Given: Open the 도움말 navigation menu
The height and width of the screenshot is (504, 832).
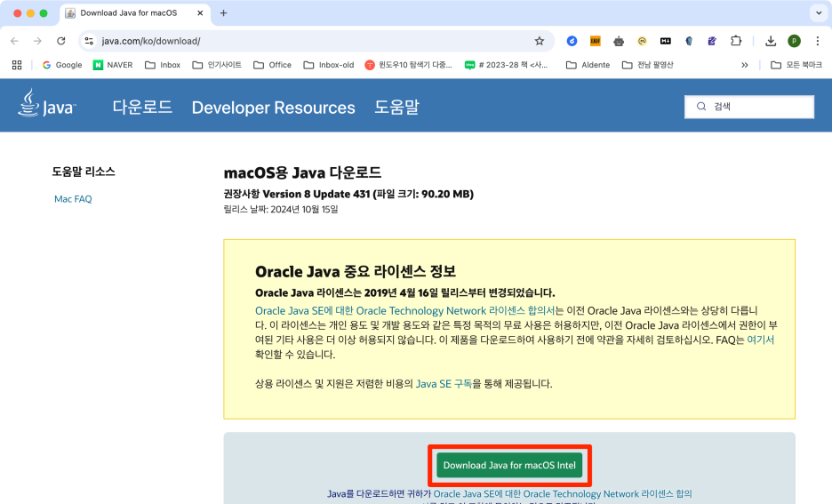Looking at the screenshot, I should [397, 108].
